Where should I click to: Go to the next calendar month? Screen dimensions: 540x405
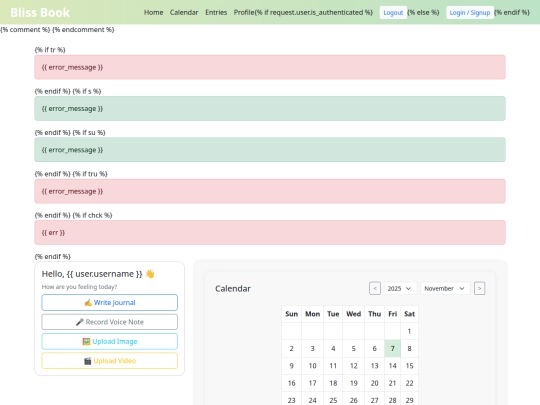click(479, 288)
